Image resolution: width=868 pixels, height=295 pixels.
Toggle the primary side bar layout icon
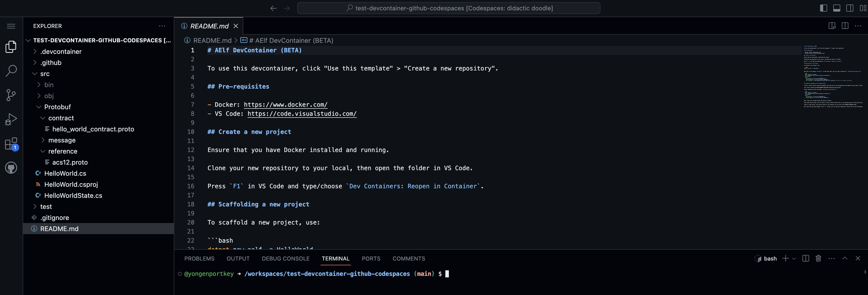click(823, 8)
